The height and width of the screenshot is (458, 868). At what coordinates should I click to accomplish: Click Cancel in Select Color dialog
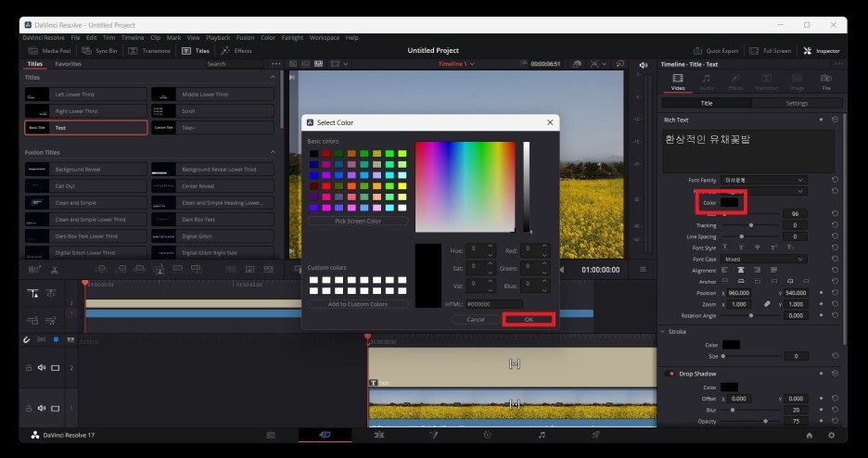click(476, 320)
